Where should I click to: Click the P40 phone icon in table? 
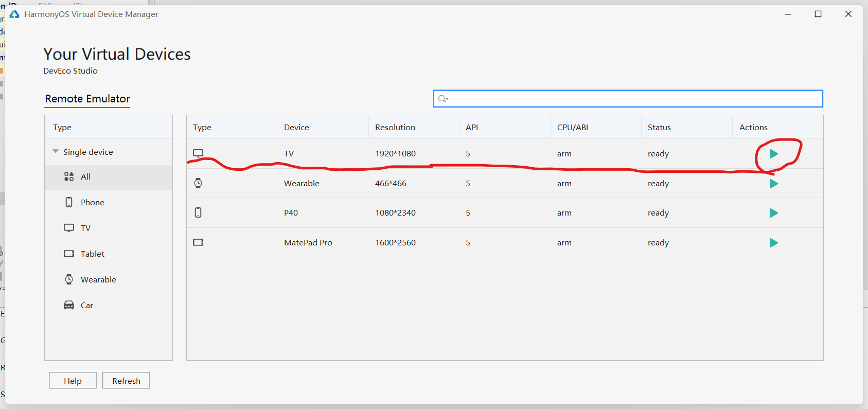[198, 212]
